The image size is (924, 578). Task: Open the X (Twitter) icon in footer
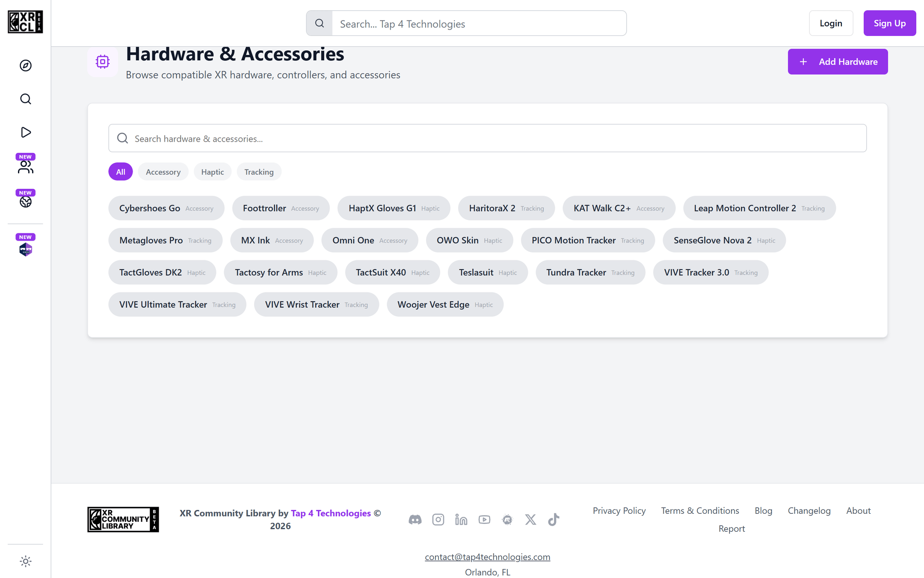[x=530, y=520]
